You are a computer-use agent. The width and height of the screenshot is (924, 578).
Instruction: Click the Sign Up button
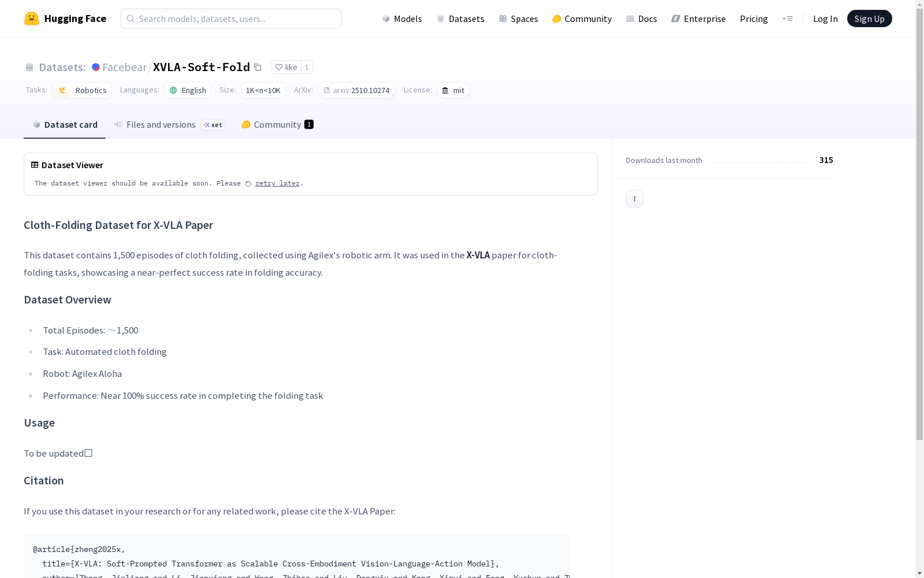(x=870, y=18)
